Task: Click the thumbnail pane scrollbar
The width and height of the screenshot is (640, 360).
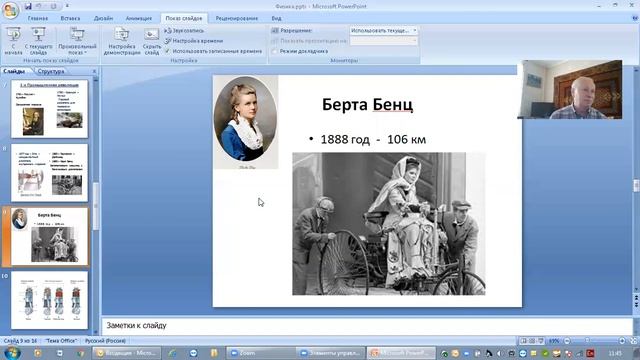Action: pos(96,206)
